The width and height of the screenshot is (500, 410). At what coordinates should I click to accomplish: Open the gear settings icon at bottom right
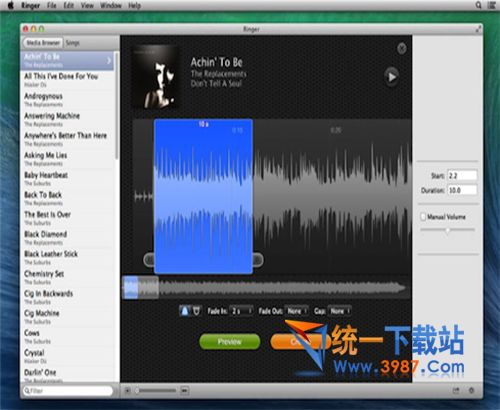[x=471, y=390]
